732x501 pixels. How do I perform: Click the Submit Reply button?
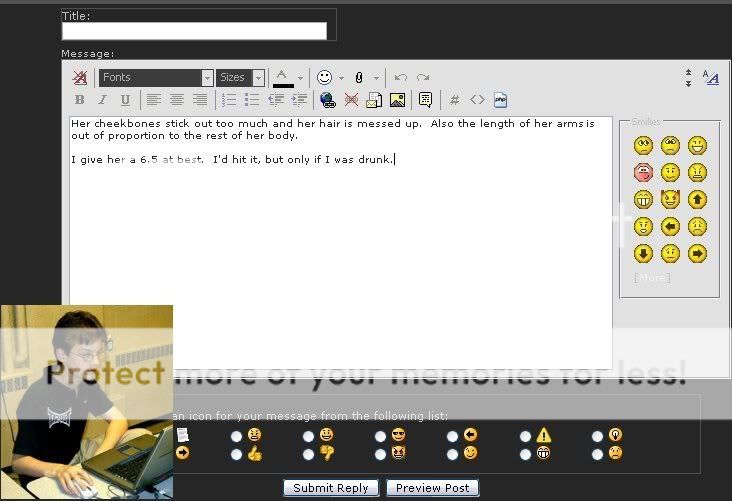(331, 488)
